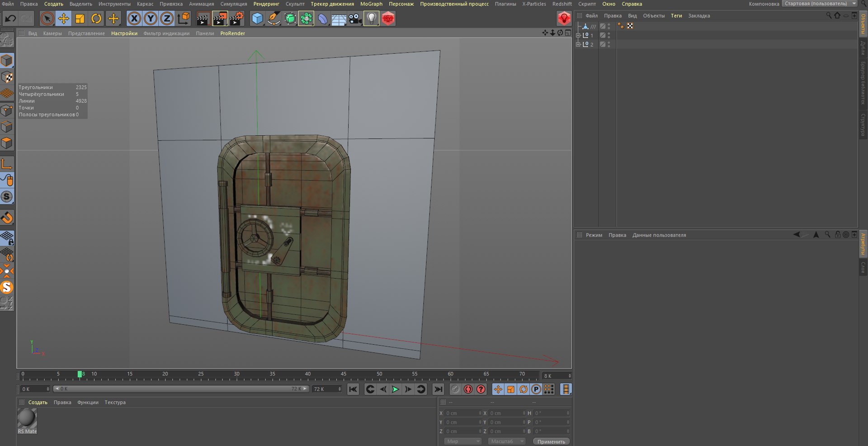The image size is (868, 446).
Task: Add a Cube primitive object
Action: coord(257,19)
